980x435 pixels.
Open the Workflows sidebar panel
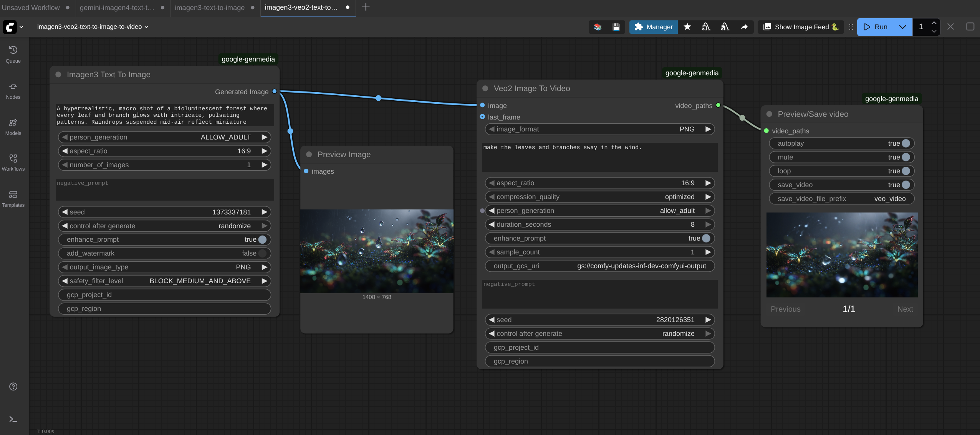pyautogui.click(x=13, y=163)
